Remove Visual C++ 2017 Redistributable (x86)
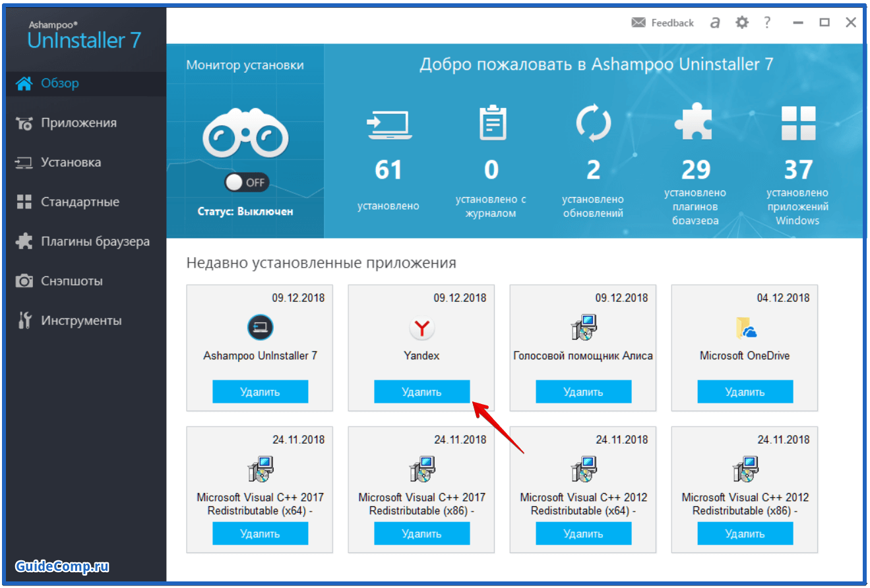Screen dimensions: 870x588 coord(421,533)
